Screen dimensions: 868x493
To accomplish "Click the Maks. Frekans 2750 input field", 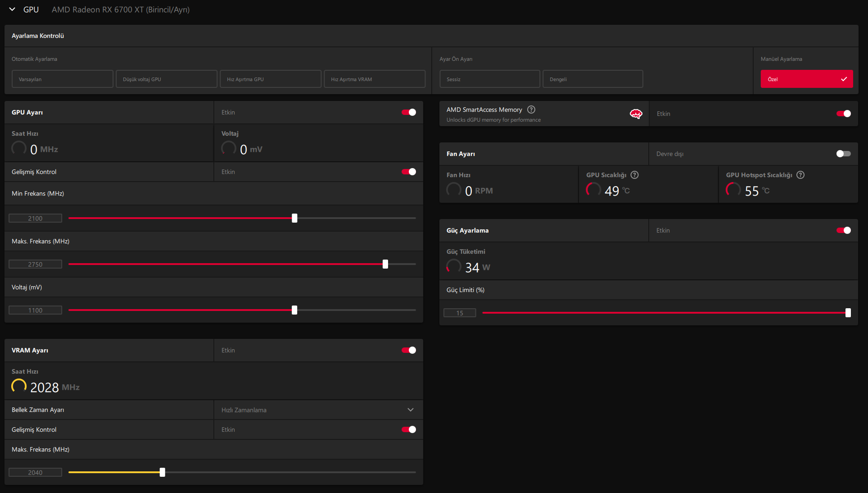I will tap(36, 264).
